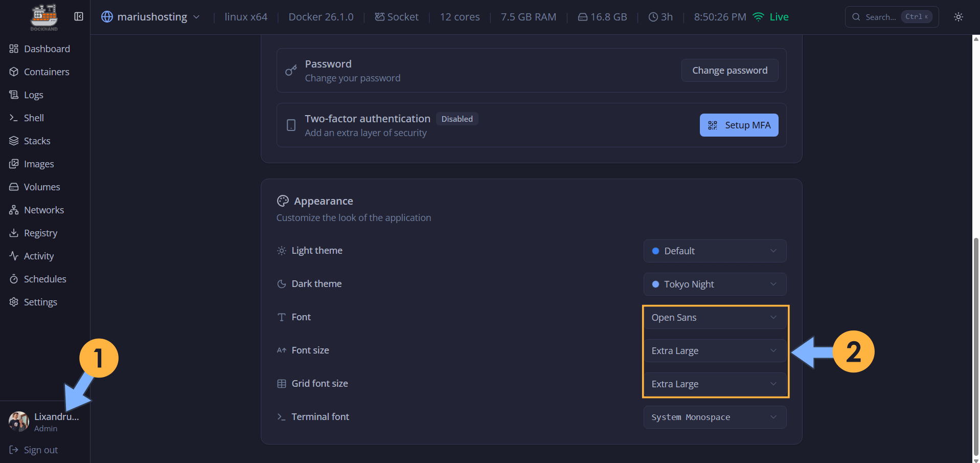Open the Terminal font dropdown
980x463 pixels.
tap(715, 417)
